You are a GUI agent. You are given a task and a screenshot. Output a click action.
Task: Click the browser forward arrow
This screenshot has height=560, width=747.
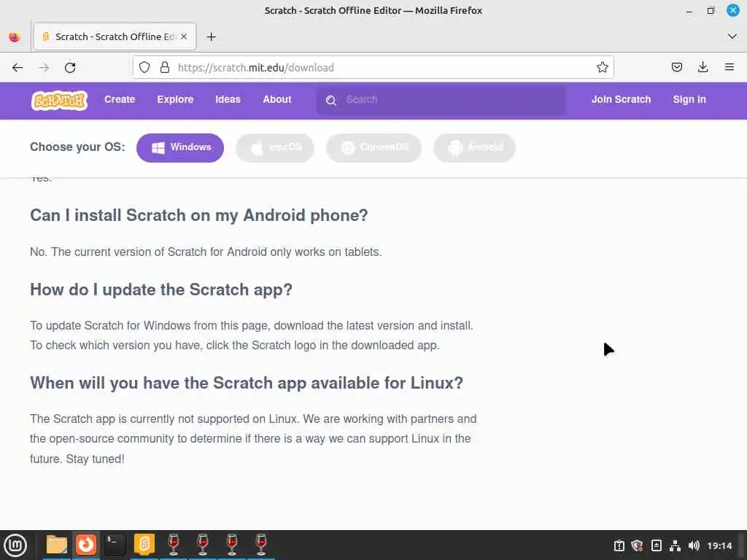(x=44, y=68)
